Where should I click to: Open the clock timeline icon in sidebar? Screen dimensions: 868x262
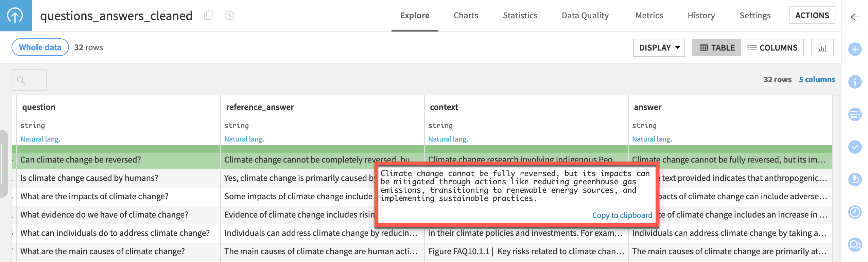point(855,212)
